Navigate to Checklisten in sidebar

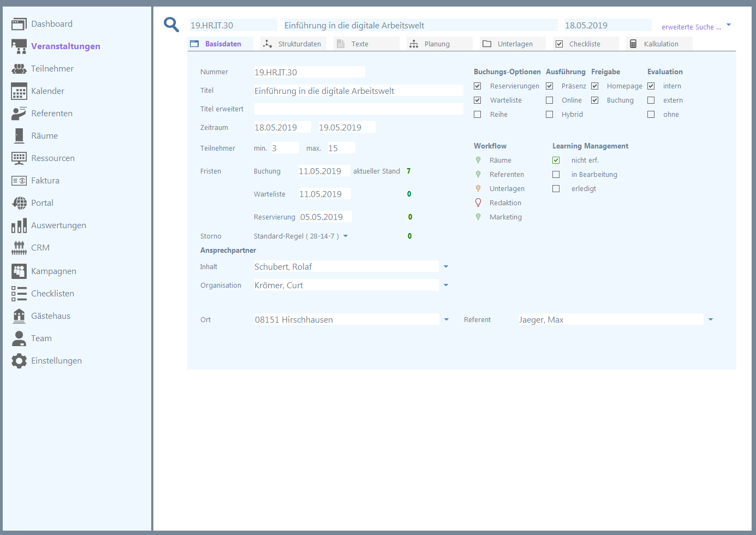point(52,294)
